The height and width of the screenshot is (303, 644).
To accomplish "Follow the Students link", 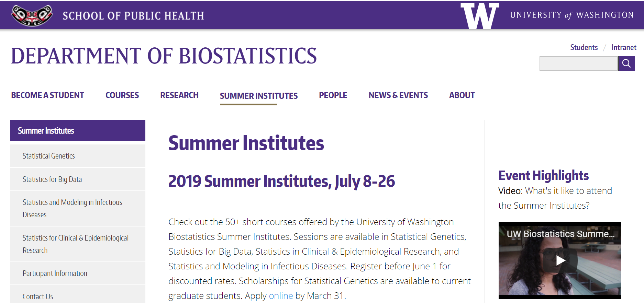I will point(584,47).
